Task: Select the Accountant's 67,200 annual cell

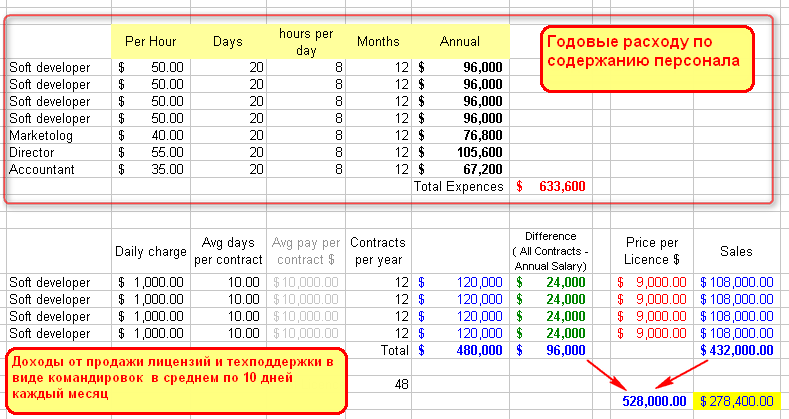Action: (460, 169)
